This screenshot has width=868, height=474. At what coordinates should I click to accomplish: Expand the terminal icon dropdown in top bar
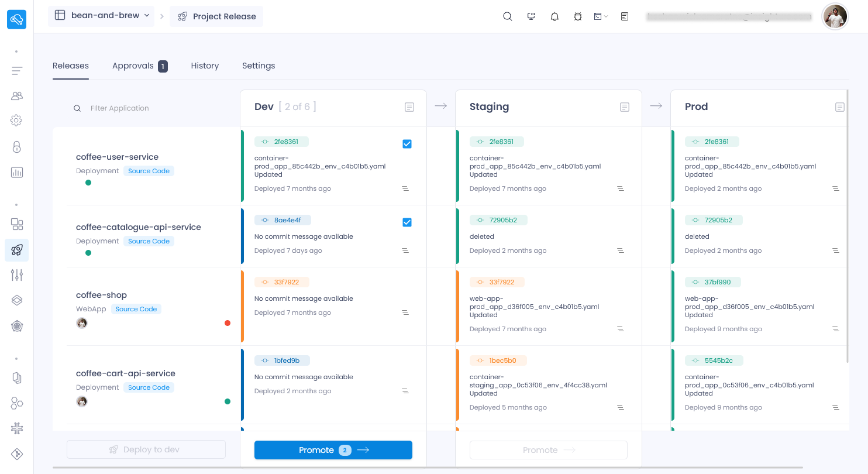click(601, 16)
